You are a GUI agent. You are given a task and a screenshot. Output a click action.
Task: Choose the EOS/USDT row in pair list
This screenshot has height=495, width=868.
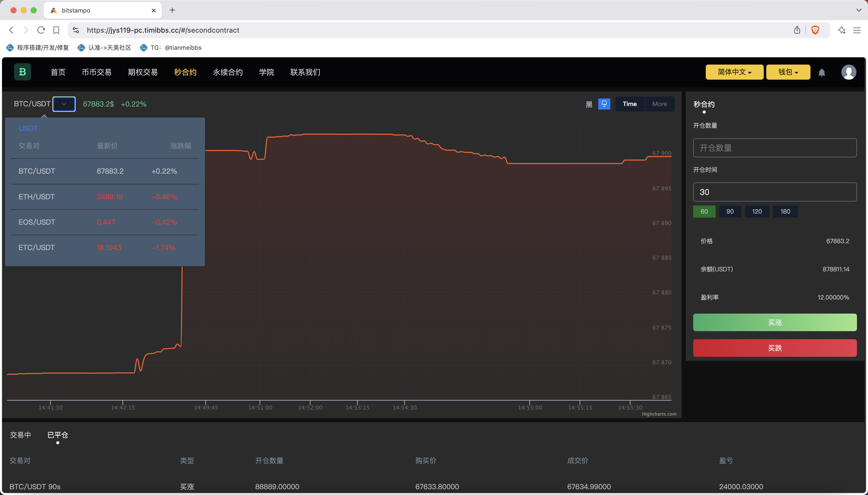click(105, 222)
